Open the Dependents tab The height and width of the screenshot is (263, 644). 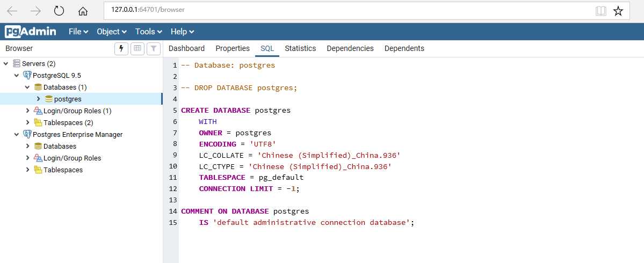click(404, 48)
